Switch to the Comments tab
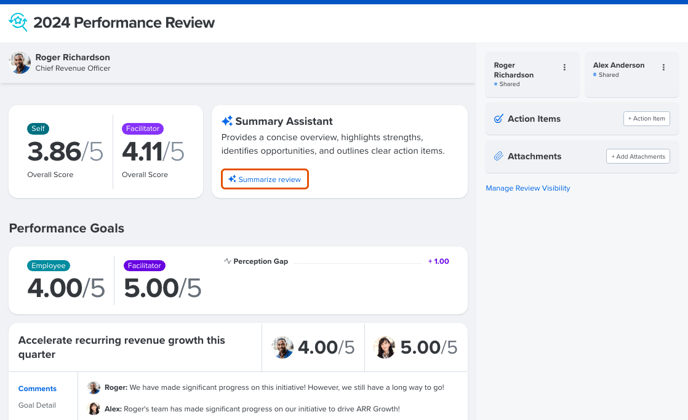Viewport: 688px width, 420px height. click(37, 388)
